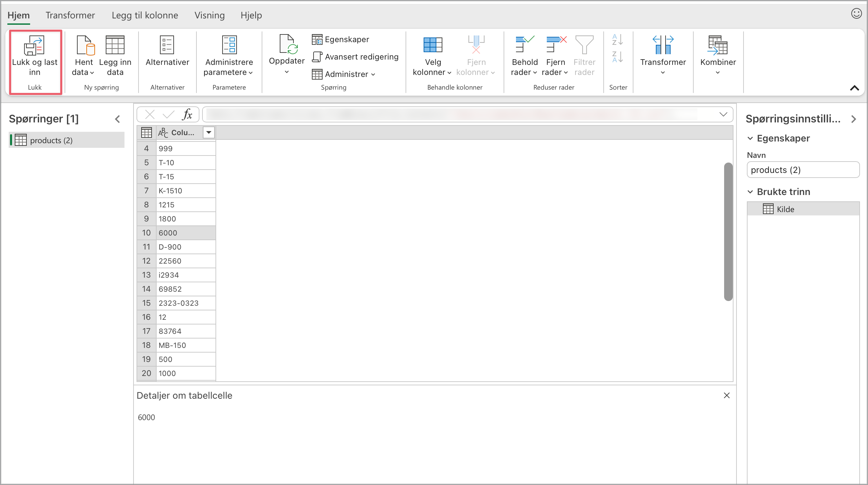Open Avansert redigering editor
This screenshot has height=485, width=868.
(355, 57)
